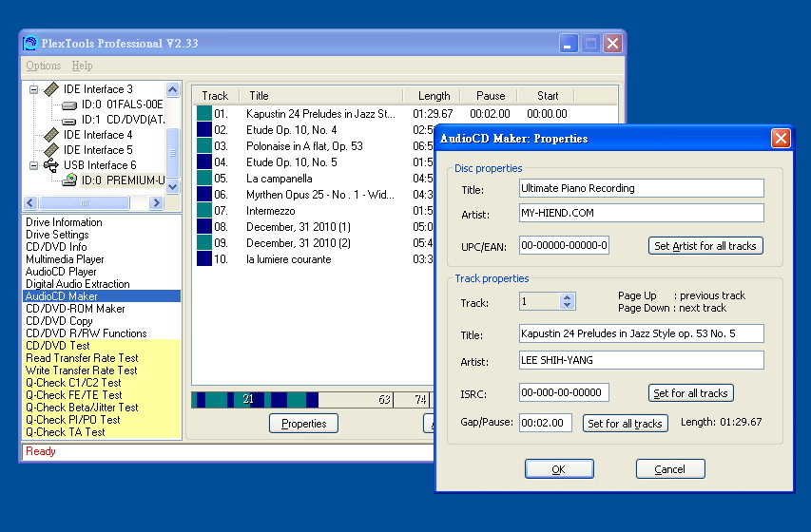Open the Options menu
The width and height of the screenshot is (811, 532).
[x=44, y=66]
